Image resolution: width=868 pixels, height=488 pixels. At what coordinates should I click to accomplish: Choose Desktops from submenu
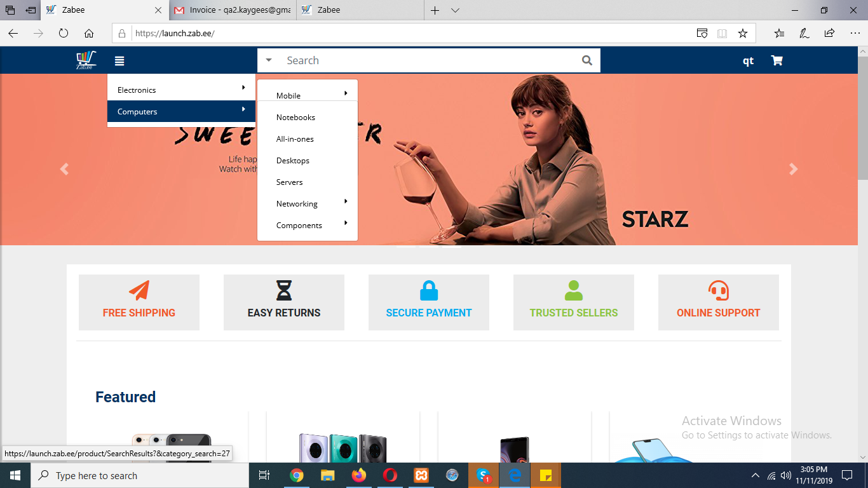click(293, 161)
